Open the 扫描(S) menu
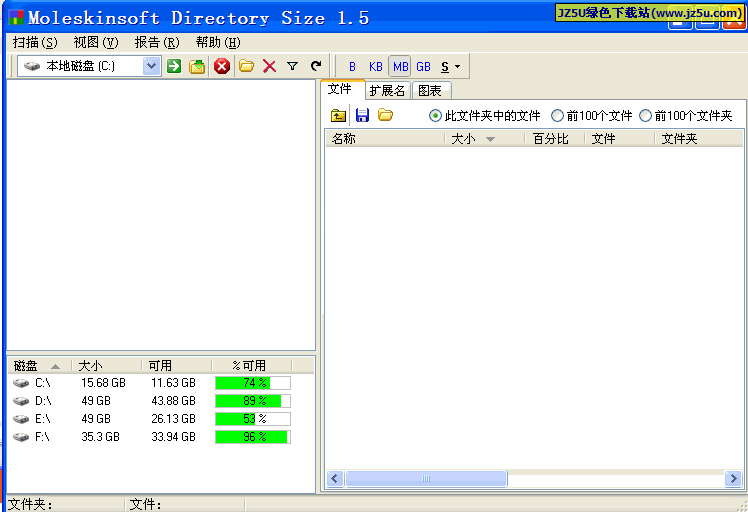This screenshot has width=748, height=512. [35, 42]
